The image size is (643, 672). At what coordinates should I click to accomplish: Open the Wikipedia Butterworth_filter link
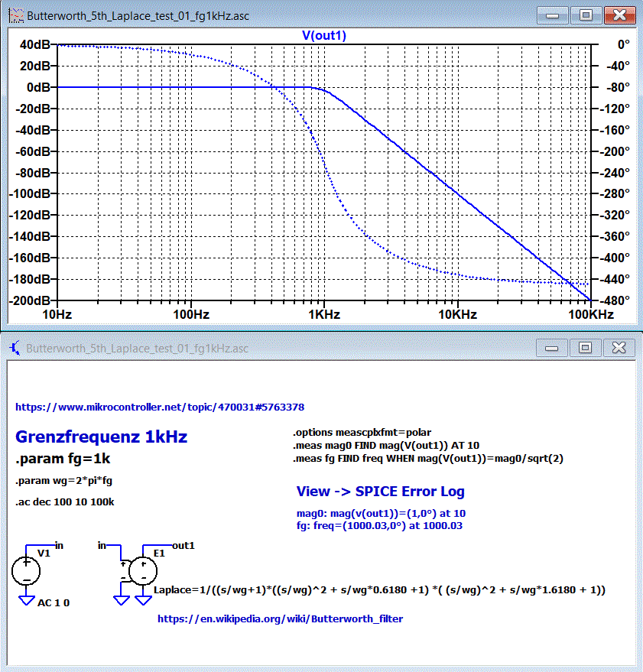coord(281,618)
